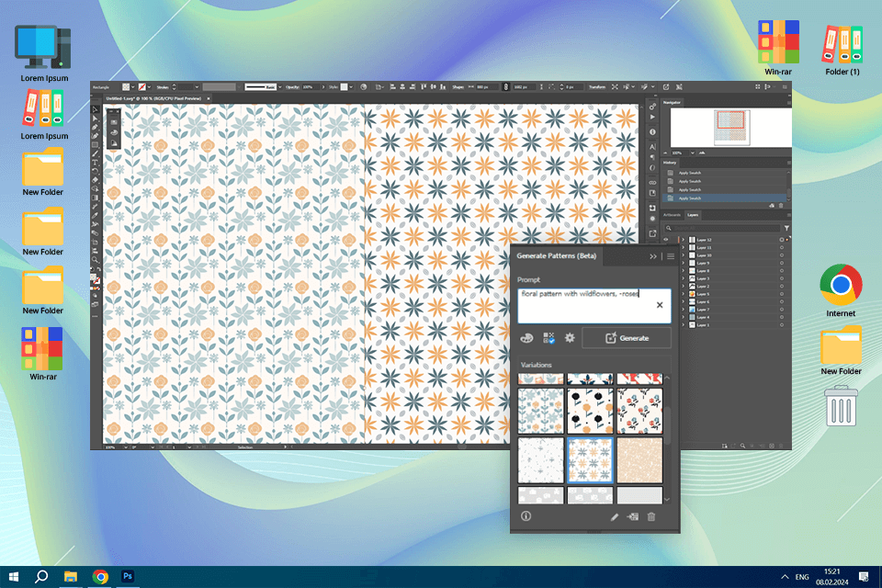Click the target circle for Layer 12
Viewport: 882px width, 588px height.
[781, 240]
